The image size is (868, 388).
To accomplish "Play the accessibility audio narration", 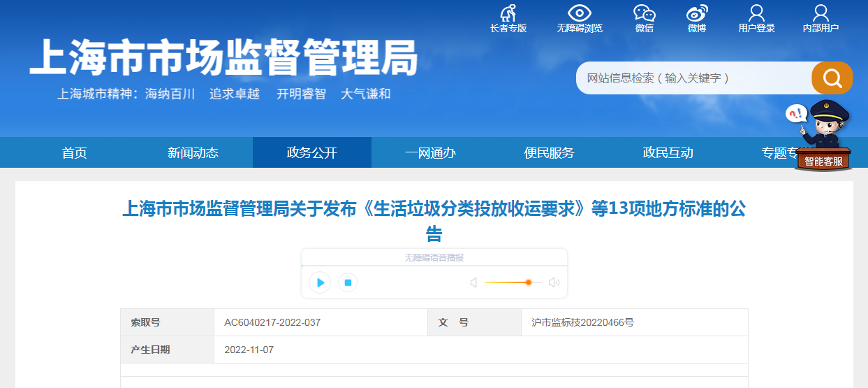I will (x=320, y=282).
